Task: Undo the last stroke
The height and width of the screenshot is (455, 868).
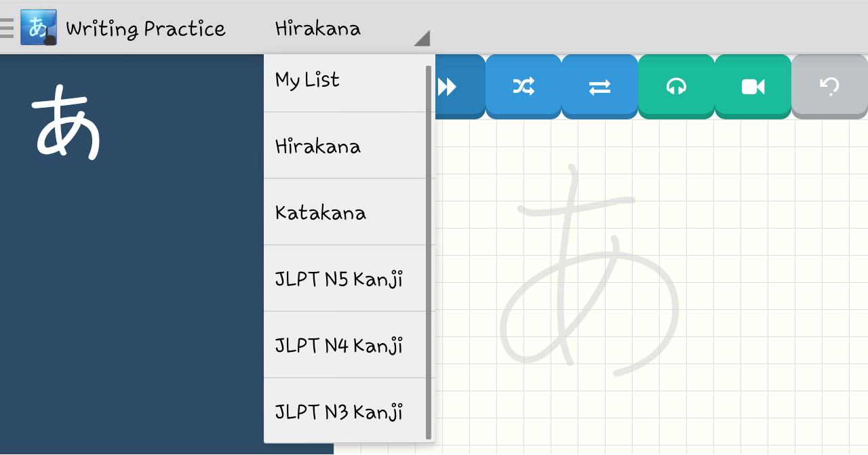Action: coord(829,86)
